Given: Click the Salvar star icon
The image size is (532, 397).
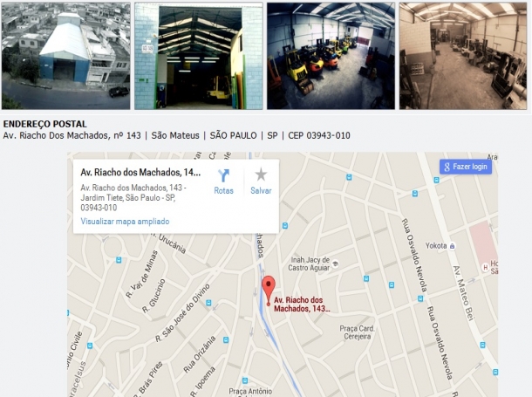Looking at the screenshot, I should pos(261,175).
